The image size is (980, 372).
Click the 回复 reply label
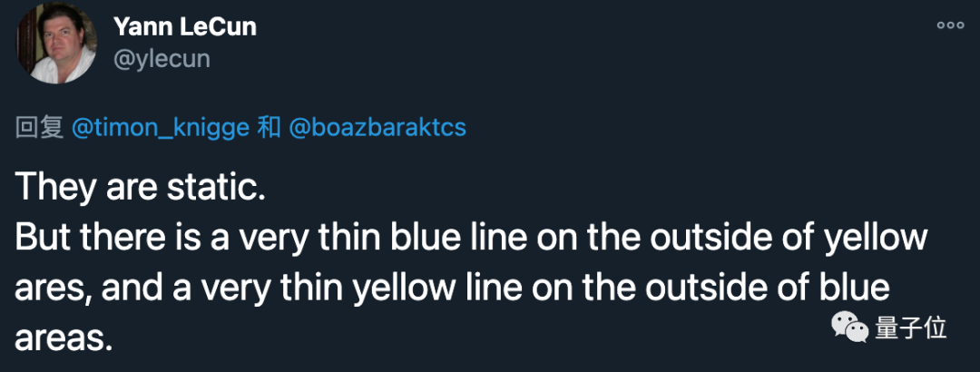click(x=39, y=128)
